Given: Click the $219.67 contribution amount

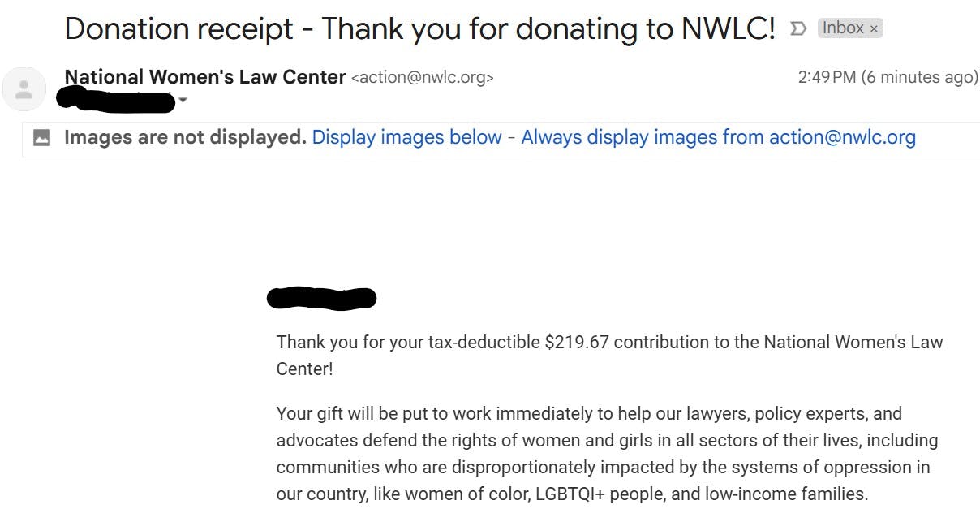Looking at the screenshot, I should [x=576, y=342].
